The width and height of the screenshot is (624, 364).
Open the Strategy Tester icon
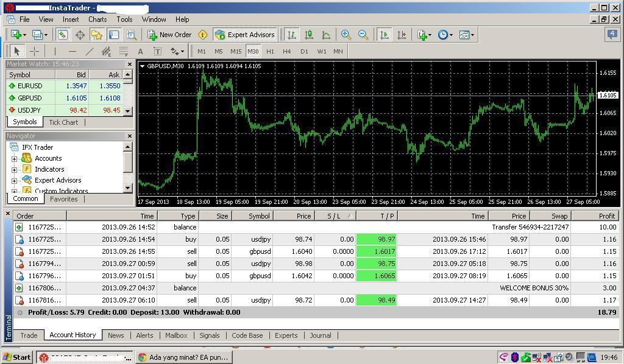pyautogui.click(x=132, y=35)
